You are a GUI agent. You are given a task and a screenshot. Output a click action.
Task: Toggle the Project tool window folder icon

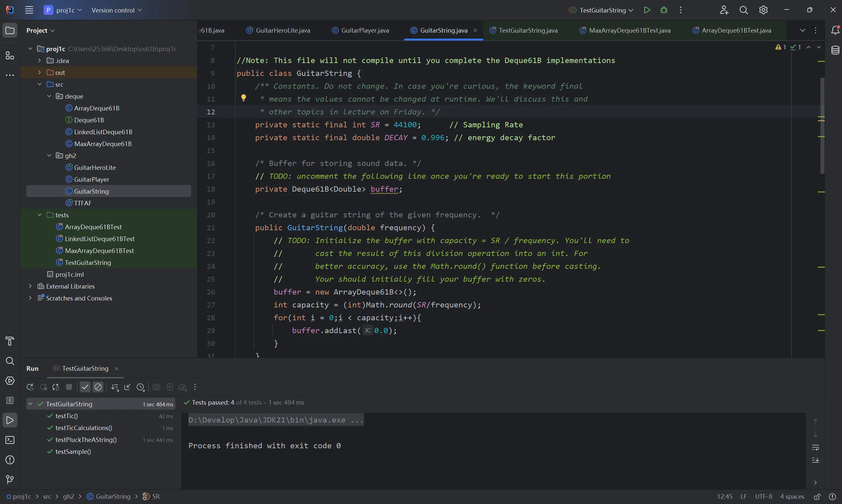tap(10, 30)
